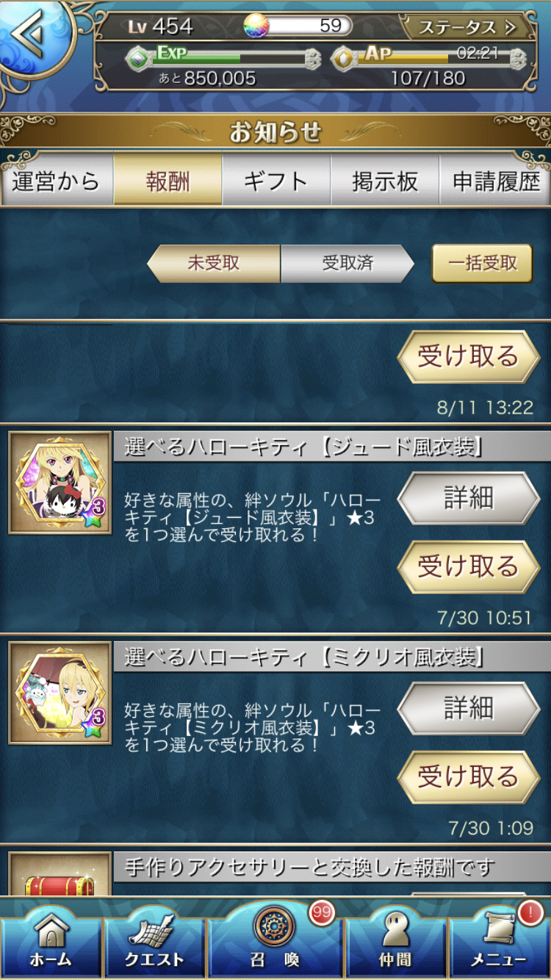Image resolution: width=551 pixels, height=980 pixels.
Task: Switch filter to 受取済 received
Action: pyautogui.click(x=347, y=263)
